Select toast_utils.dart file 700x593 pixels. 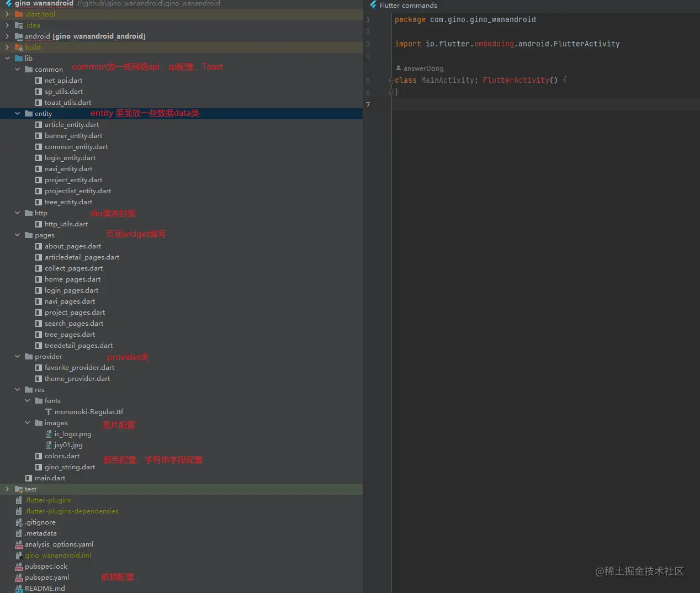coord(68,103)
